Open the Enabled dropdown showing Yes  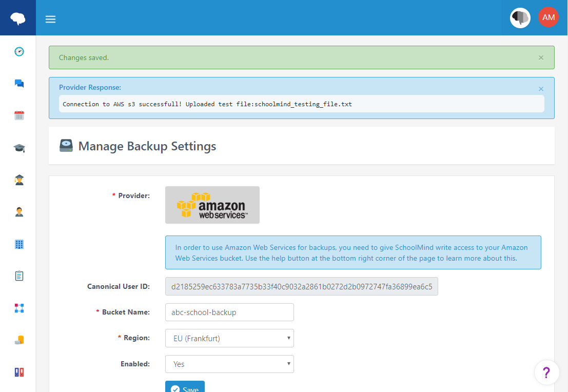pos(229,364)
